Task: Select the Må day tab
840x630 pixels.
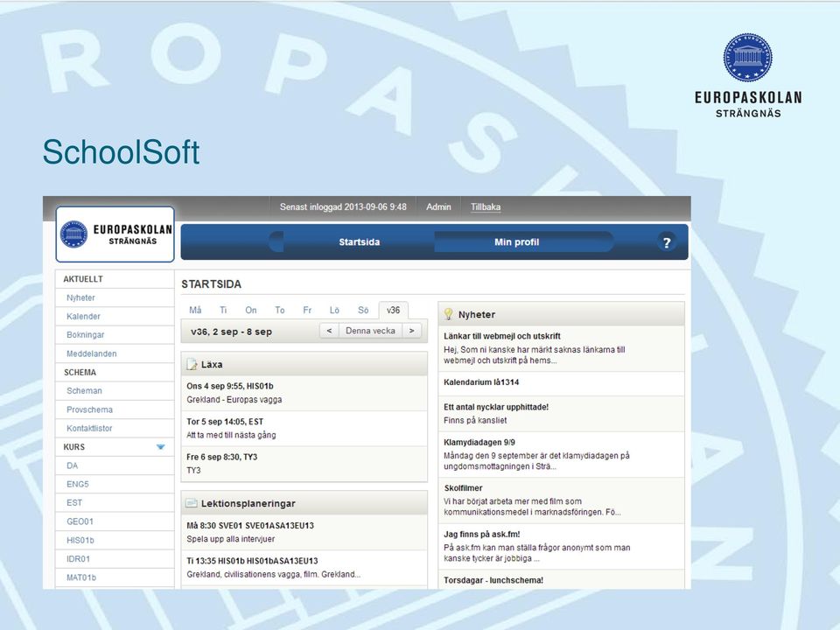Action: pyautogui.click(x=195, y=310)
